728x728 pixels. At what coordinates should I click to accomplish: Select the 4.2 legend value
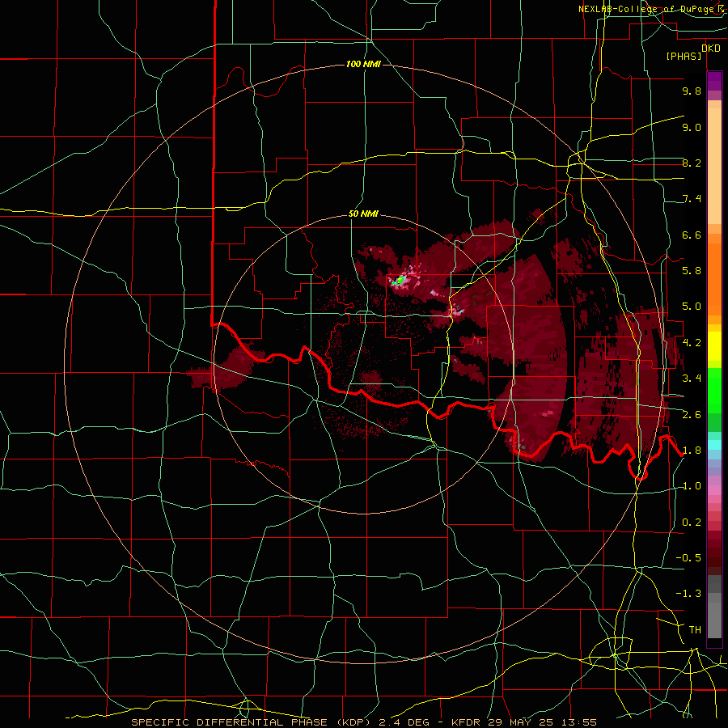click(x=692, y=343)
